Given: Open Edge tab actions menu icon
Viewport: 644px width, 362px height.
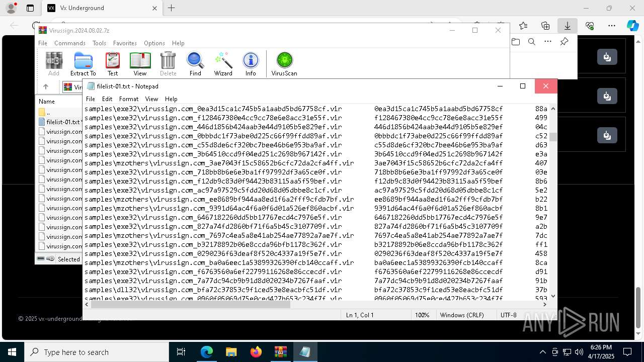Looking at the screenshot, I should 30,8.
